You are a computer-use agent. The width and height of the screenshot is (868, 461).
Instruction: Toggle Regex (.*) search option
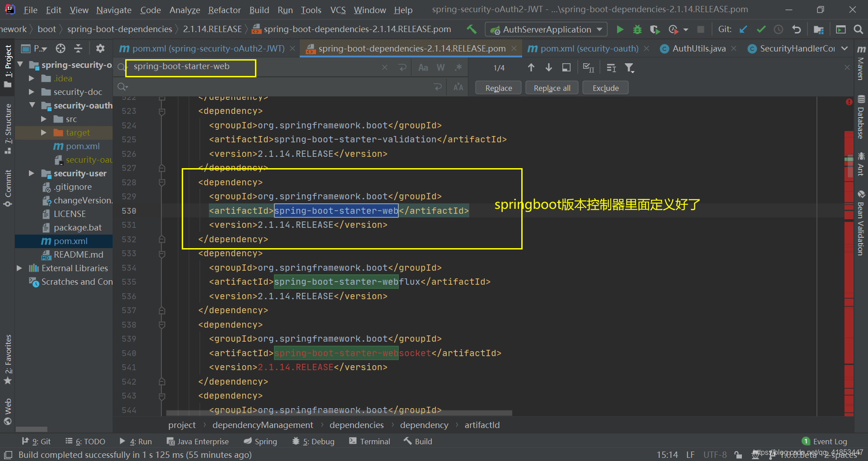click(458, 68)
